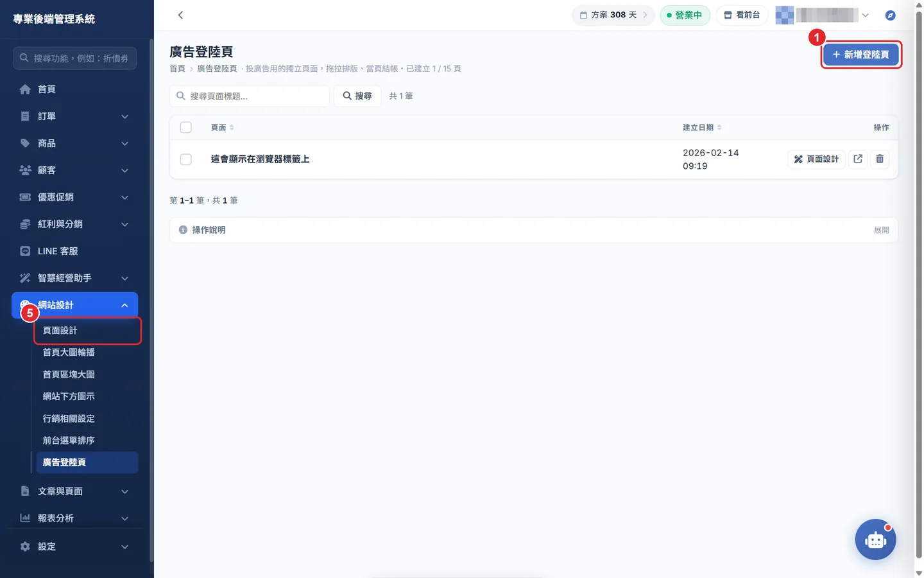Click the 設定 gear icon in the sidebar
This screenshot has height=578, width=924.
25,547
